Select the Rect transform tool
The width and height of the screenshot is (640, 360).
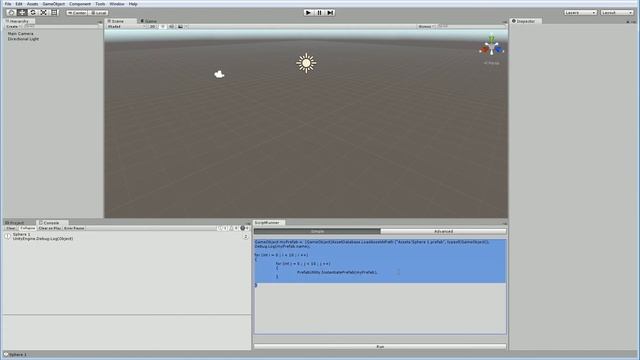tap(54, 13)
